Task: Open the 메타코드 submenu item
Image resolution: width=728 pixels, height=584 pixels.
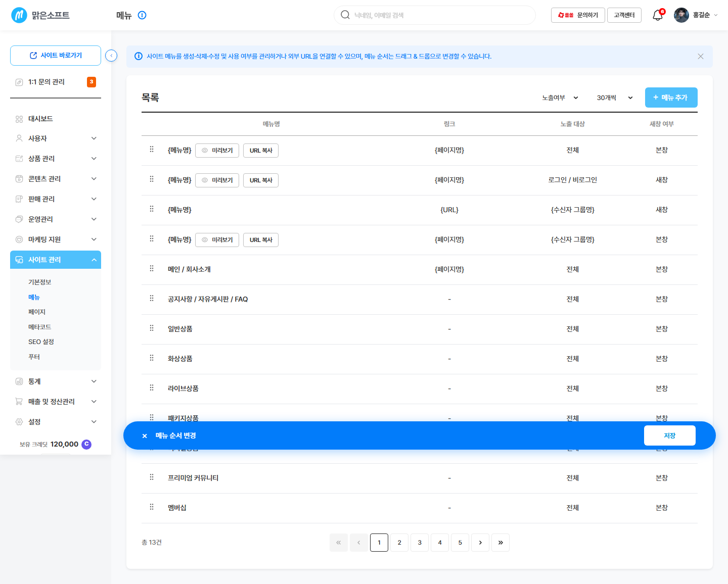Action: coord(40,327)
